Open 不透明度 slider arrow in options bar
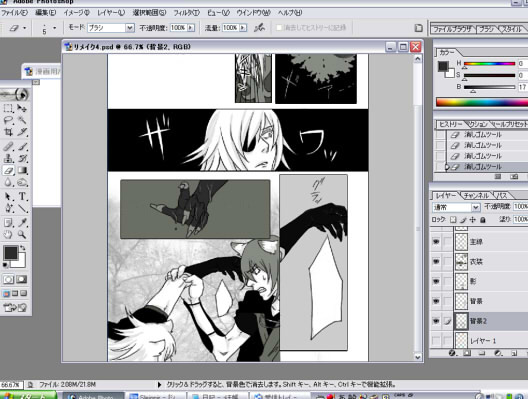 [x=191, y=28]
